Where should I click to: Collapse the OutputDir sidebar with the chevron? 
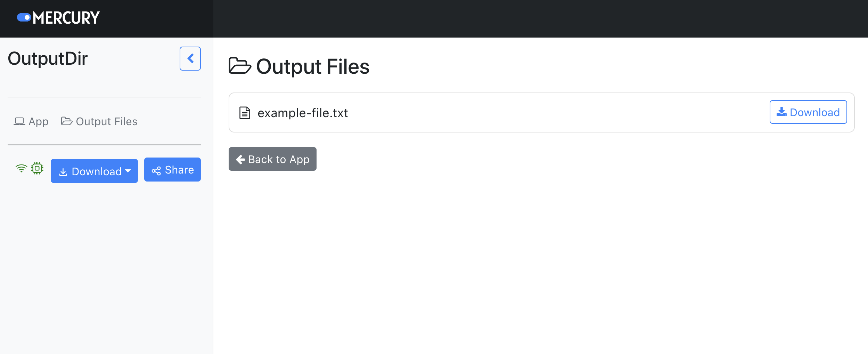coord(190,58)
